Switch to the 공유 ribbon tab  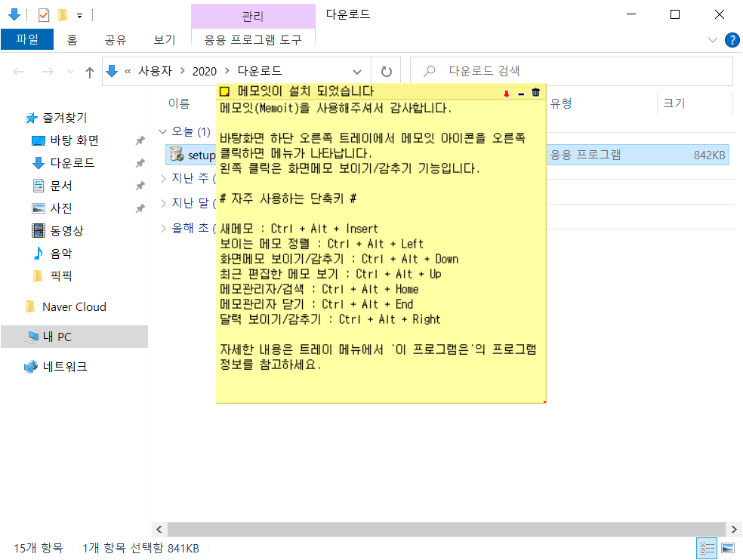pos(116,40)
